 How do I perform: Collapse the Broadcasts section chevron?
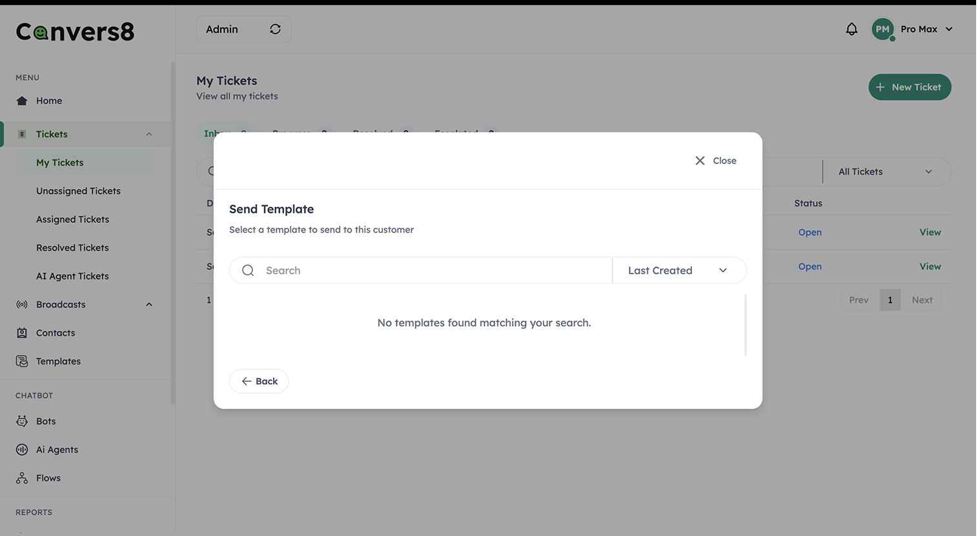click(x=149, y=304)
